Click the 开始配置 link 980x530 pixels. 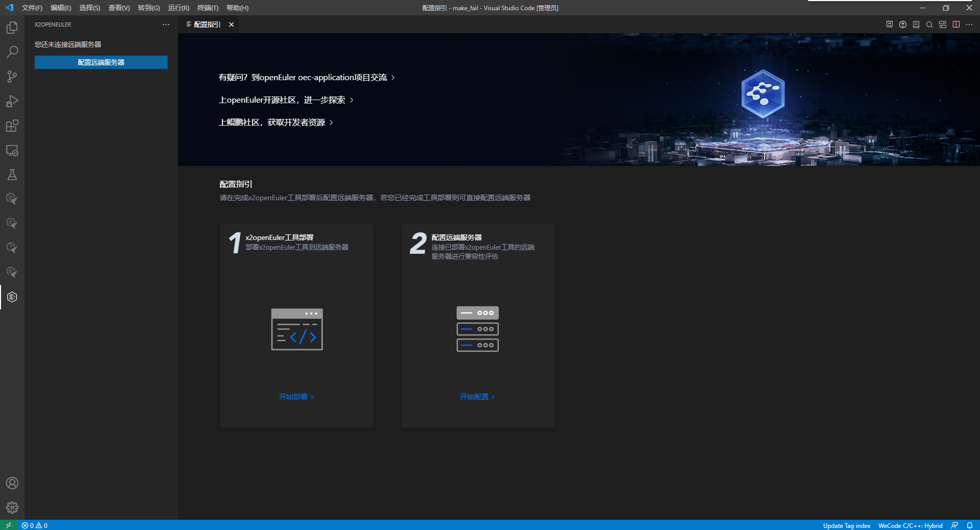pyautogui.click(x=477, y=397)
